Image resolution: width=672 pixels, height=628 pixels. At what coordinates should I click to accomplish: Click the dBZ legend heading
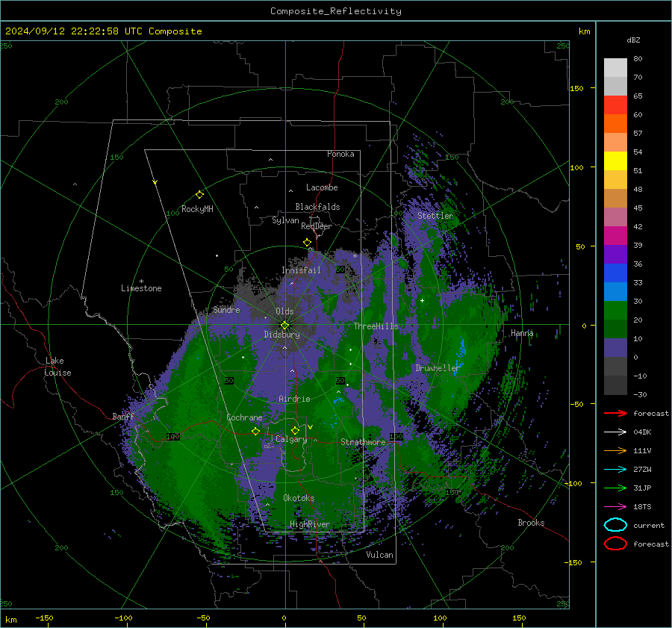click(x=633, y=40)
